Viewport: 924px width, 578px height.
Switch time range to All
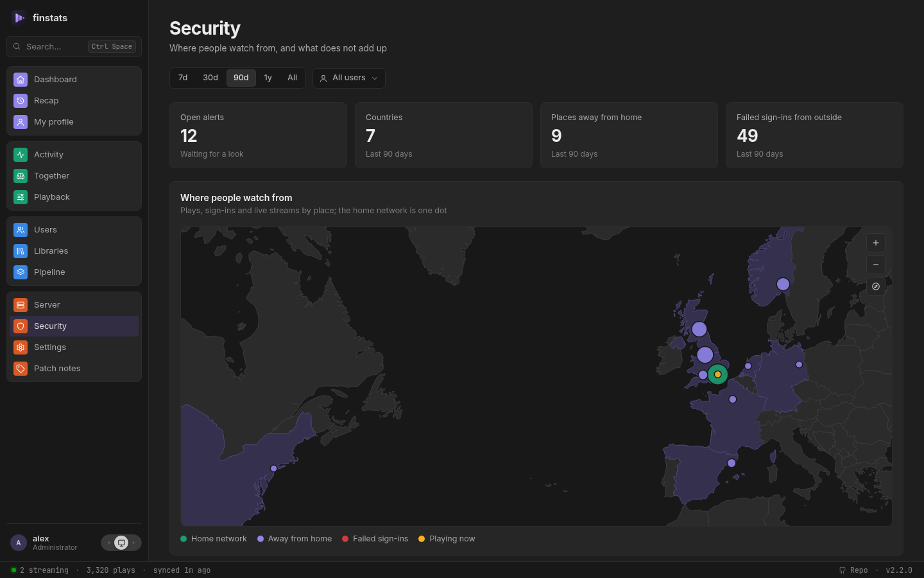(293, 78)
